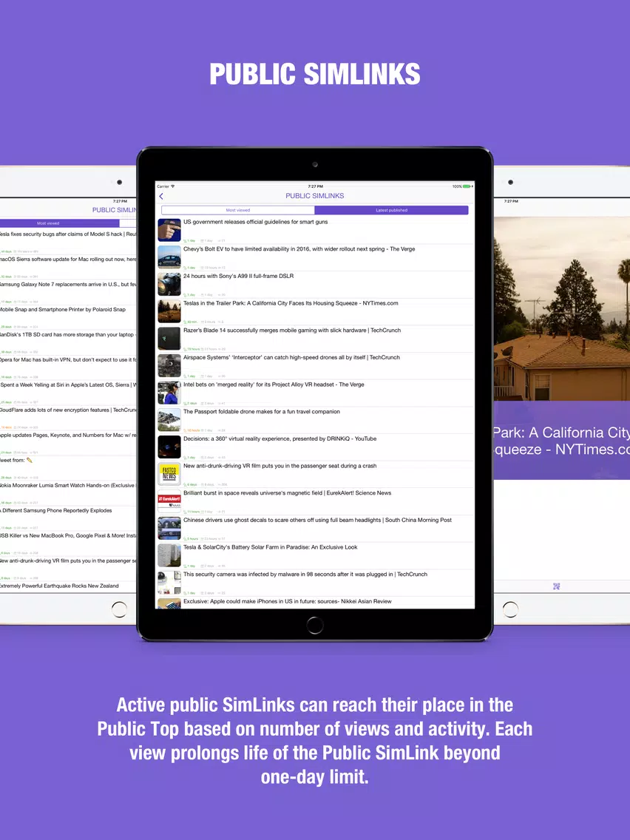This screenshot has height=840, width=630.
Task: Open 'Razer's Blade 14 successfully merges mobile gaming' headline
Action: coord(292,331)
